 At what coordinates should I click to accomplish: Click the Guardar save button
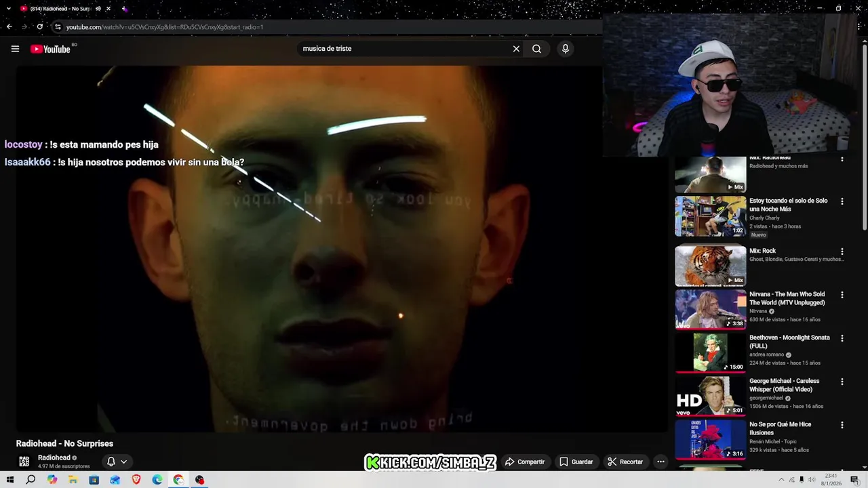tap(576, 462)
